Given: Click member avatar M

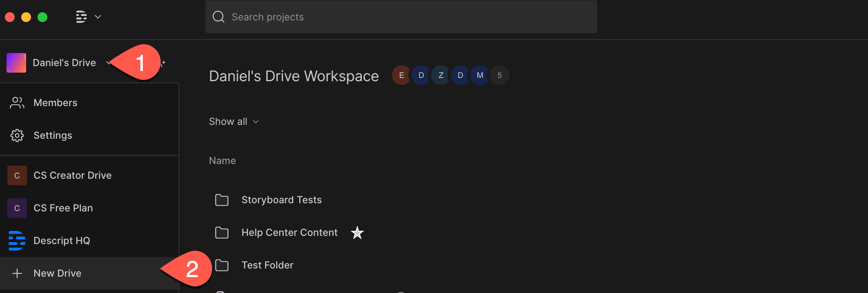Looking at the screenshot, I should click(x=480, y=75).
